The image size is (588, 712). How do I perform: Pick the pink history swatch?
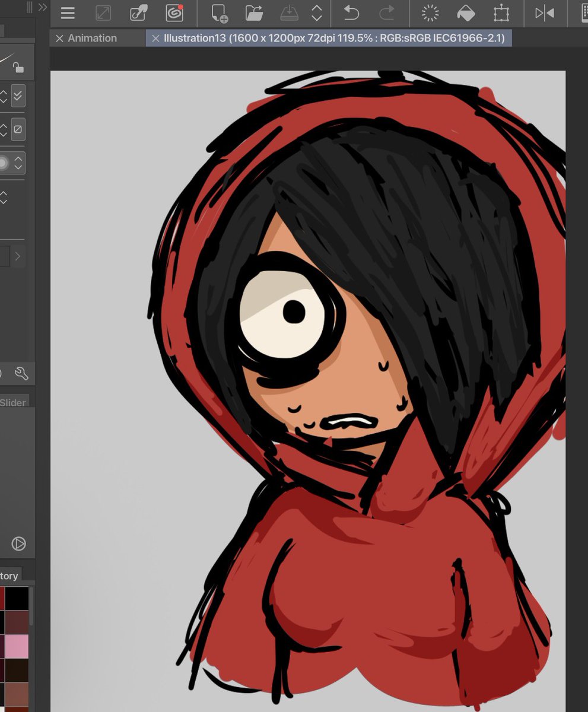17,647
